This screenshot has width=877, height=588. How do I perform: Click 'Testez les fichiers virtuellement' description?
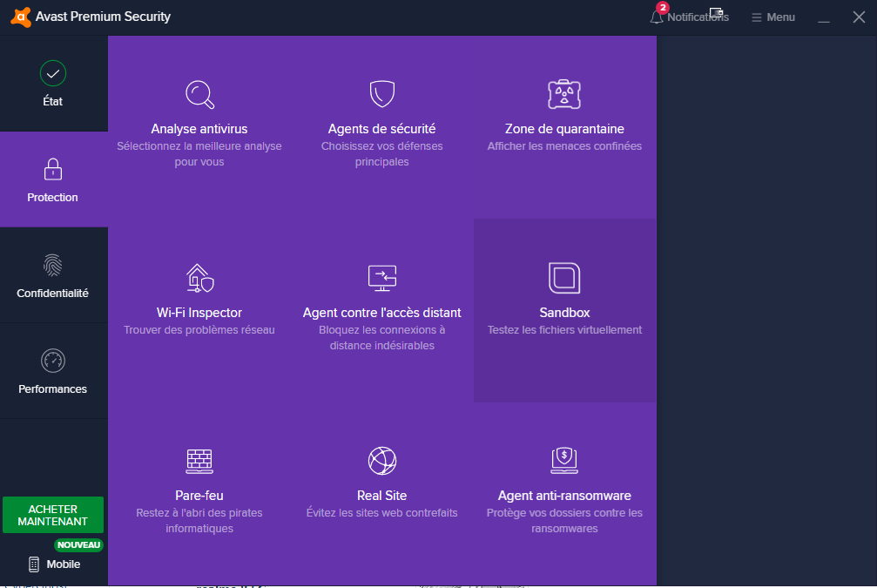(564, 329)
